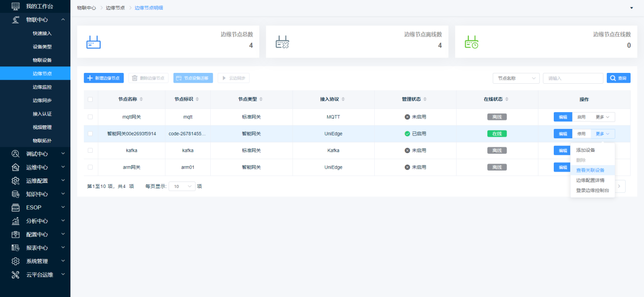Click the ESOP sidebar icon

coord(15,207)
